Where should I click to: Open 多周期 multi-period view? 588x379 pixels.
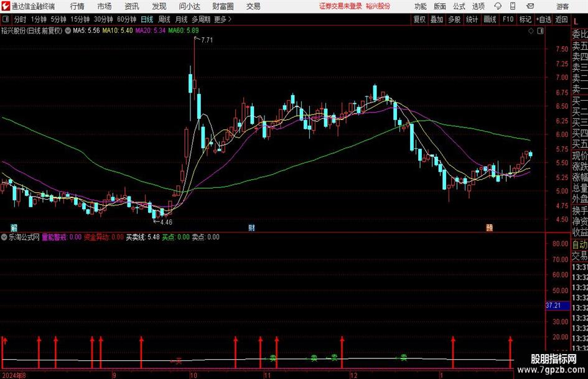coord(201,19)
